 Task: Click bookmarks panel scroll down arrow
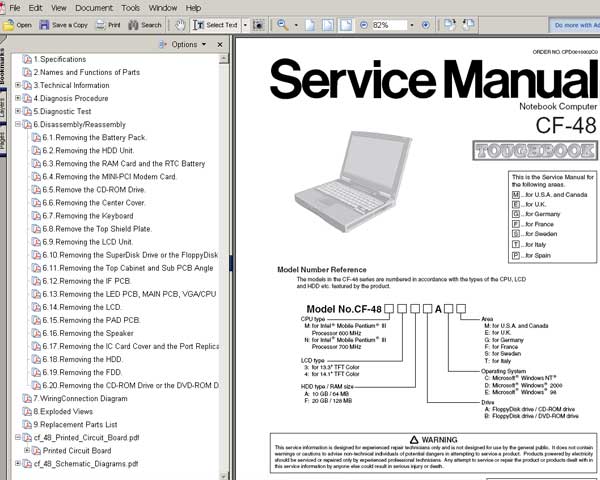point(224,476)
